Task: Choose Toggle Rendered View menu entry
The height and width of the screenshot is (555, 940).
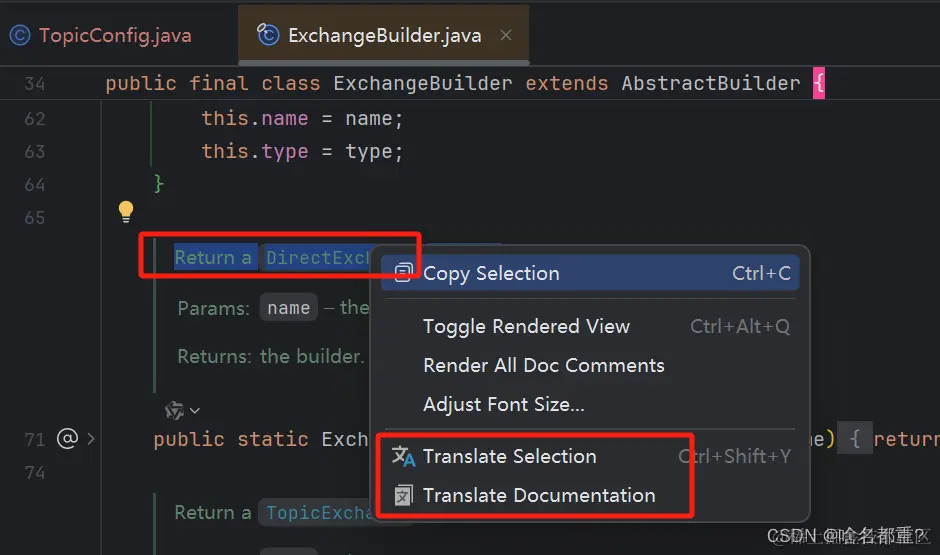Action: click(590, 327)
